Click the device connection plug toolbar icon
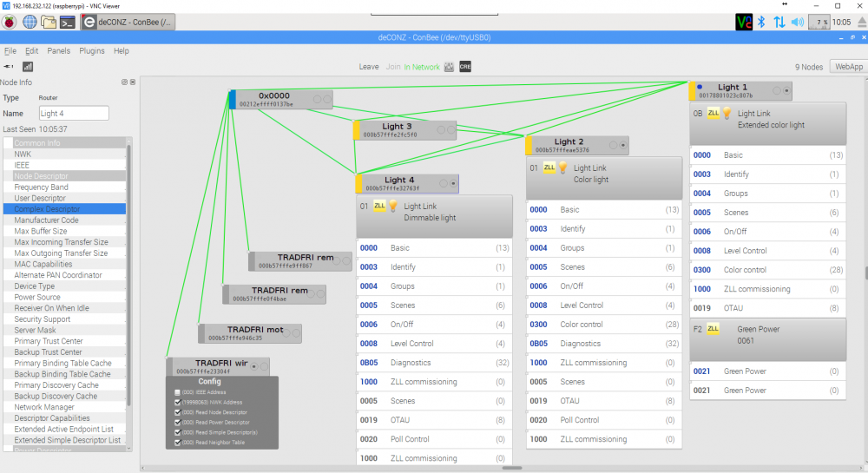Image resolution: width=868 pixels, height=473 pixels. (9, 66)
